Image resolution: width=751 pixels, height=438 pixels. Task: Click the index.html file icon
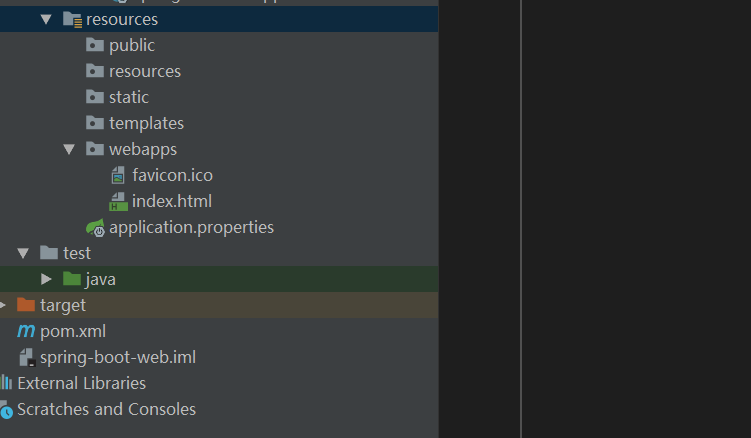(118, 201)
